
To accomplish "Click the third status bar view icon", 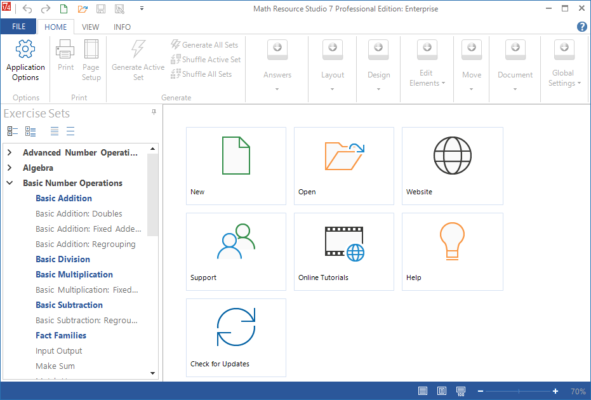I will click(461, 391).
